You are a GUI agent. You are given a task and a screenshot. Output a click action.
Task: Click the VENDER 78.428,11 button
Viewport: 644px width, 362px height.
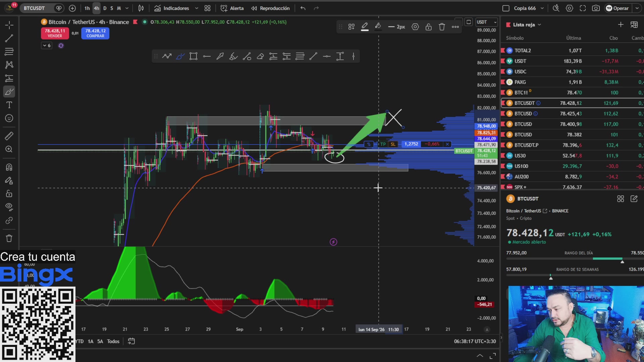click(x=55, y=33)
